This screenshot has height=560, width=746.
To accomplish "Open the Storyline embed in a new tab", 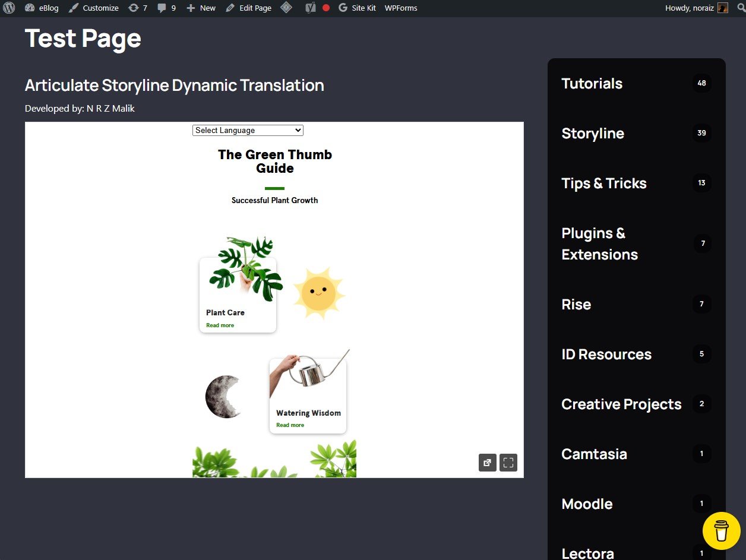I will coord(487,462).
